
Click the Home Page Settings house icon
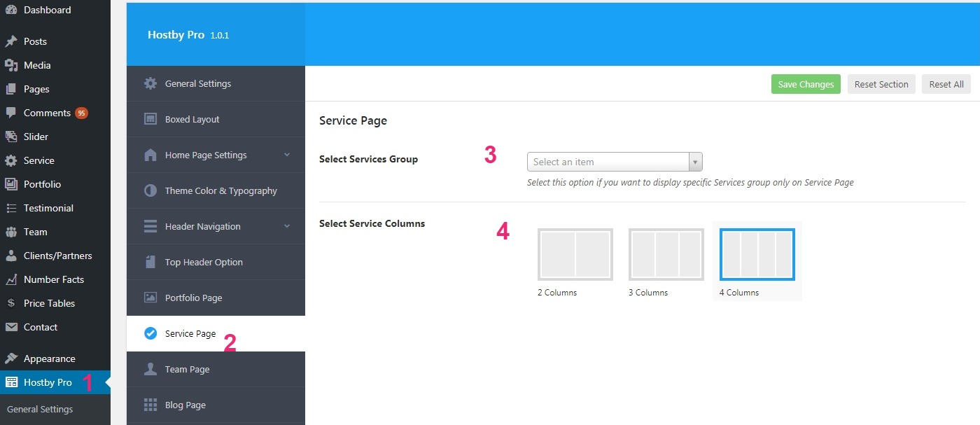[150, 155]
